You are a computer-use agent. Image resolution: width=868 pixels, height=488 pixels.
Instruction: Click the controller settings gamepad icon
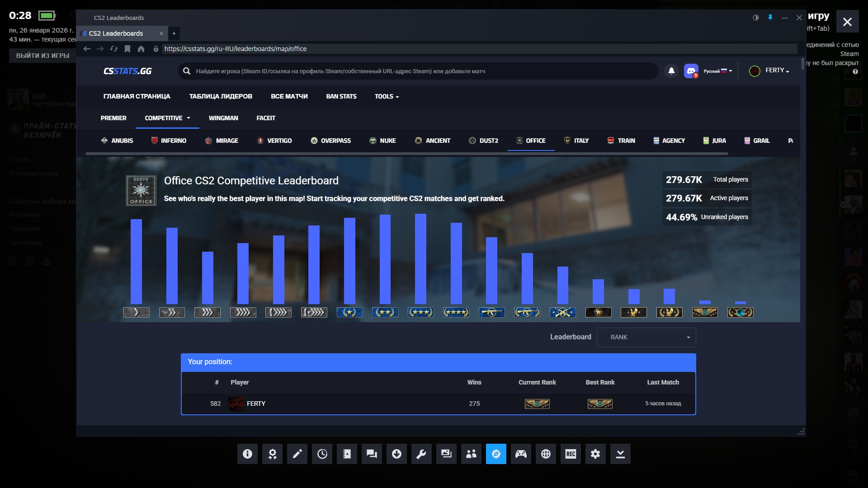click(x=521, y=454)
